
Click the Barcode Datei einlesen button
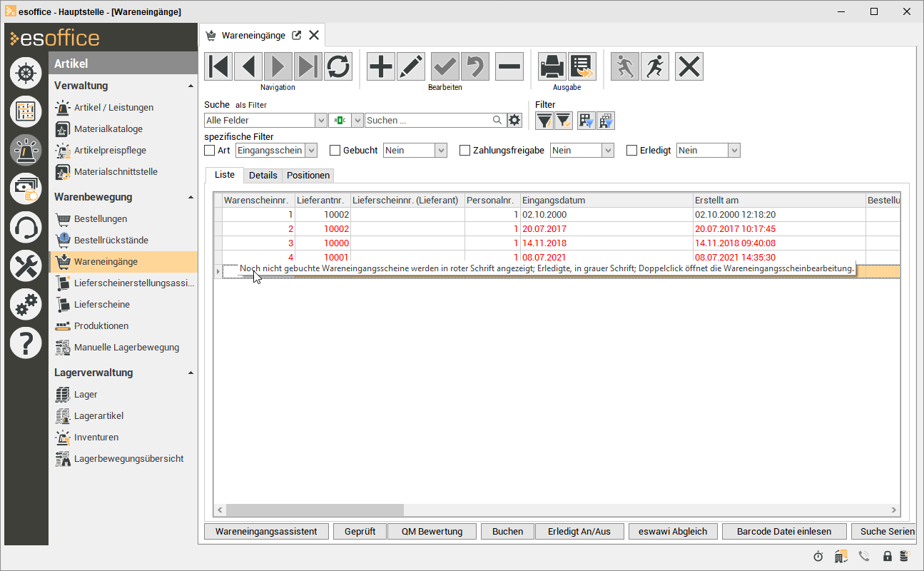pos(784,532)
